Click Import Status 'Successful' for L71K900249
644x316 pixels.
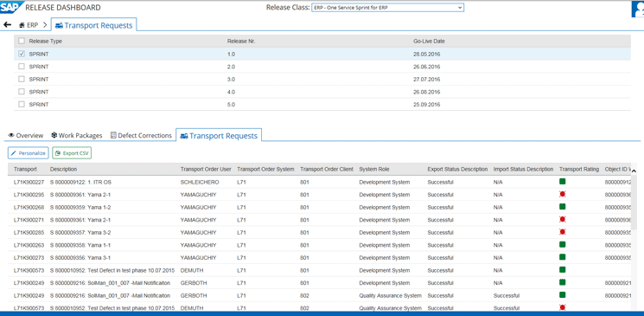[x=507, y=296]
